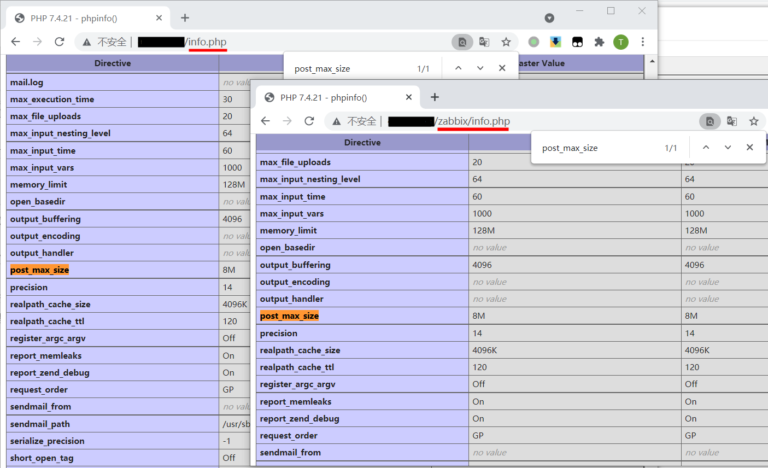Image resolution: width=768 pixels, height=468 pixels.
Task: Go to previous find match in the front window
Action: [706, 147]
